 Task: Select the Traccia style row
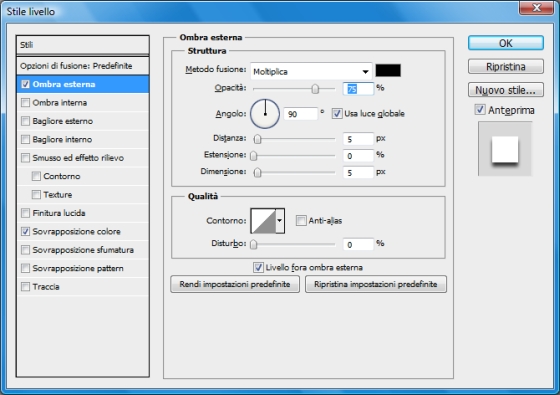(82, 287)
